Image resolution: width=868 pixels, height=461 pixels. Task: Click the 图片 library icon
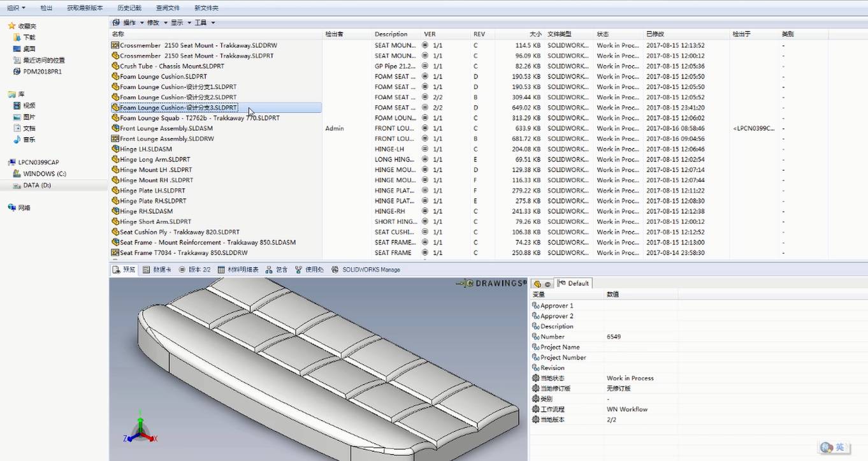pyautogui.click(x=17, y=117)
